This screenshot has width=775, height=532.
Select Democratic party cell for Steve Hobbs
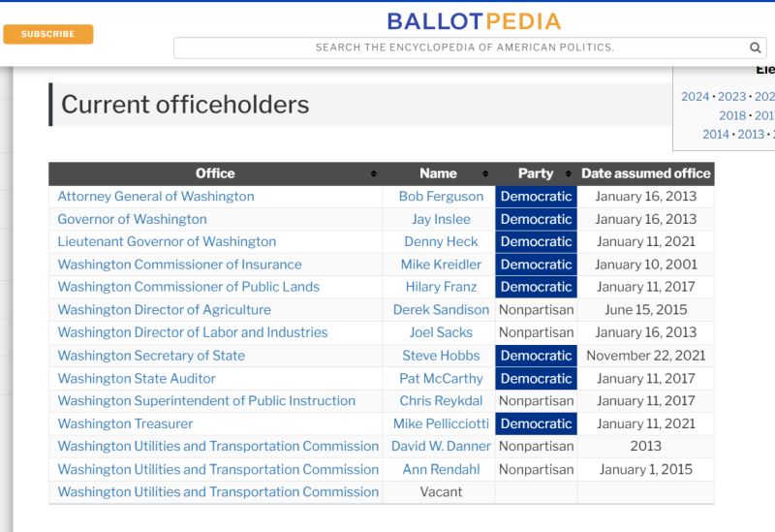[x=536, y=356]
